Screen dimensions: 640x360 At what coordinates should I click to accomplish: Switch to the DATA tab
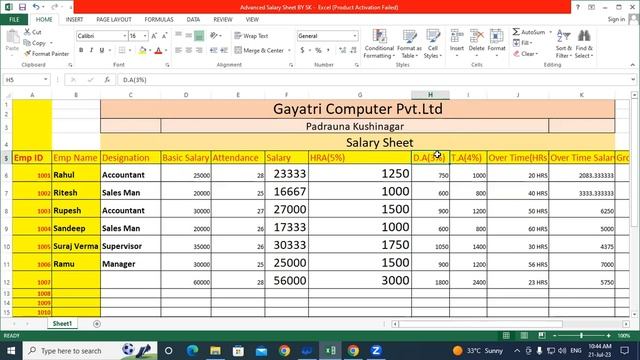coord(193,19)
